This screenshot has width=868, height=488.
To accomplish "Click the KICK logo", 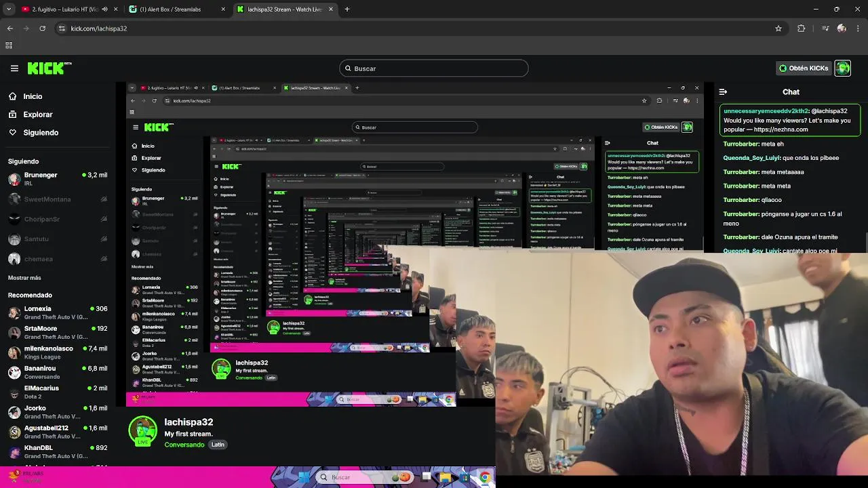I will click(50, 68).
